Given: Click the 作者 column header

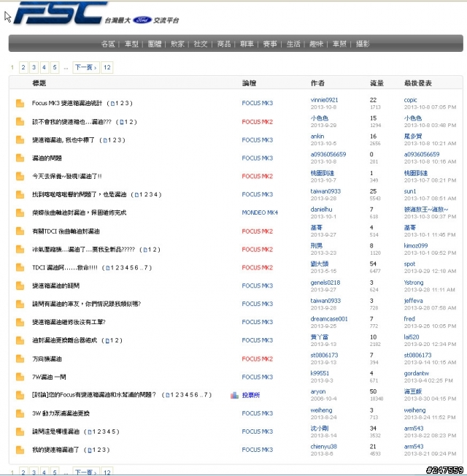Looking at the screenshot, I should 317,83.
